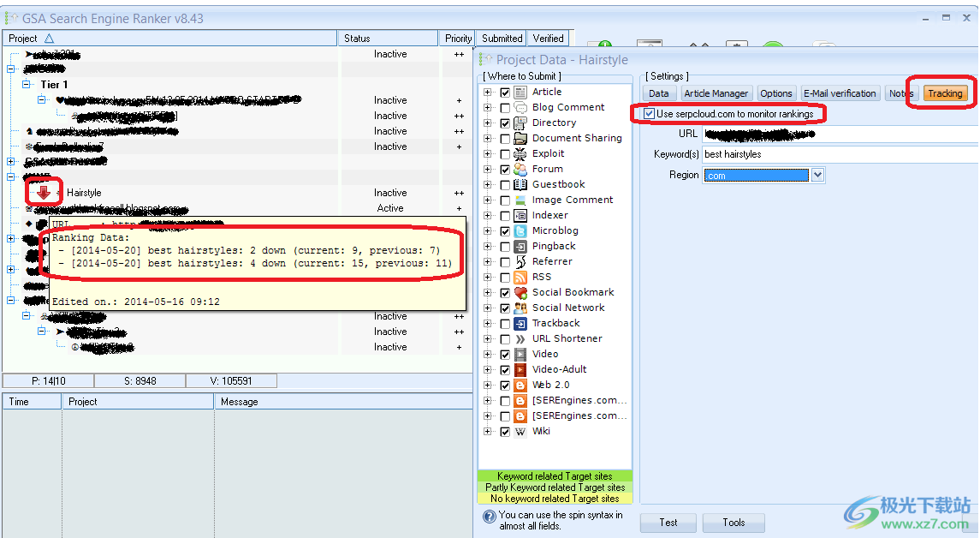
Task: Select the Social Bookmark heart icon
Action: [520, 293]
